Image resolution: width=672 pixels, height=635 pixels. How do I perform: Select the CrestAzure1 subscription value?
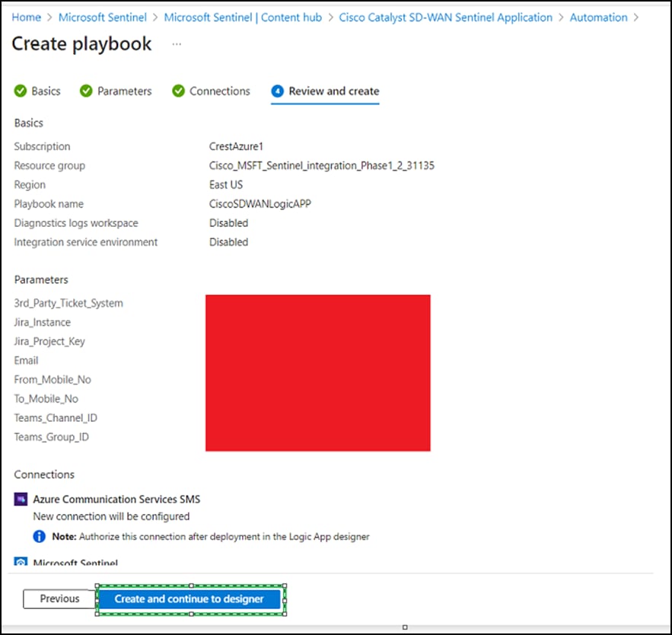[x=236, y=147]
